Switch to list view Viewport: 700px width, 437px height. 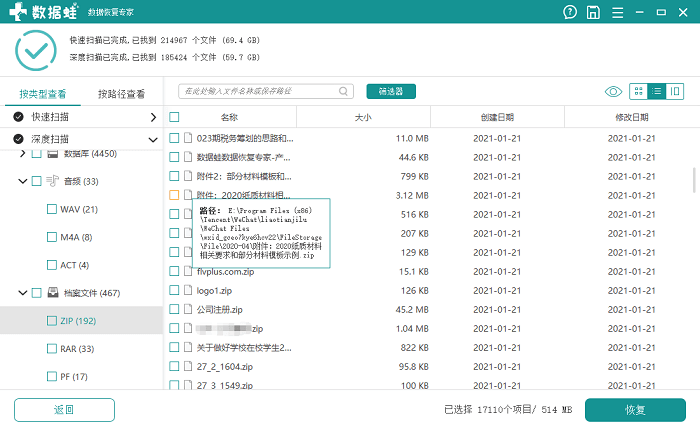(657, 92)
